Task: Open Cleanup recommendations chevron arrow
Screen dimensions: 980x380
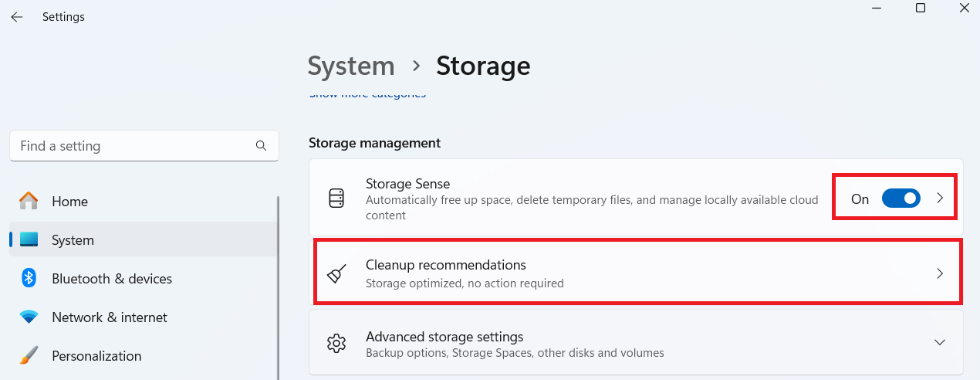Action: pos(940,273)
